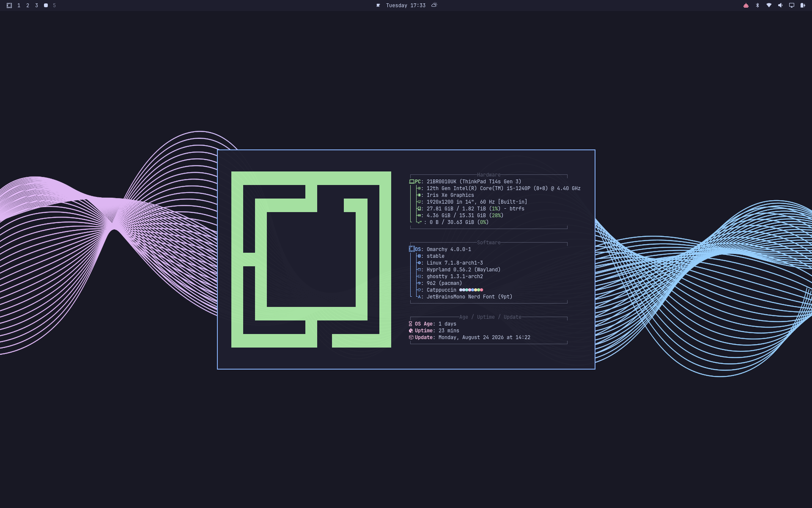Click the speaker volume icon
The width and height of the screenshot is (812, 508).
[780, 6]
